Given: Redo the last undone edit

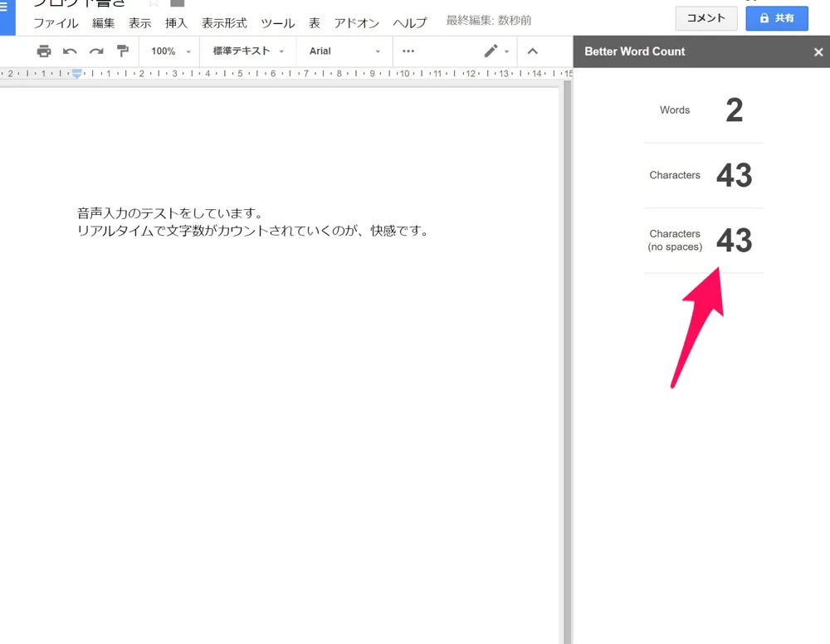Looking at the screenshot, I should pyautogui.click(x=96, y=51).
